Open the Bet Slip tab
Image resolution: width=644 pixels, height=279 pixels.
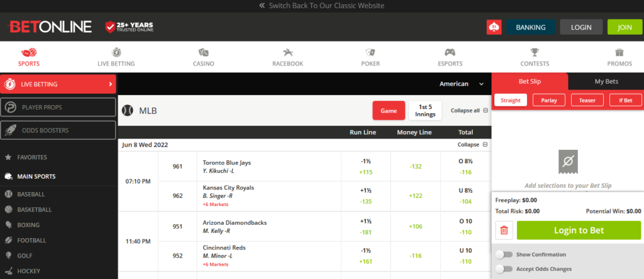pyautogui.click(x=530, y=81)
